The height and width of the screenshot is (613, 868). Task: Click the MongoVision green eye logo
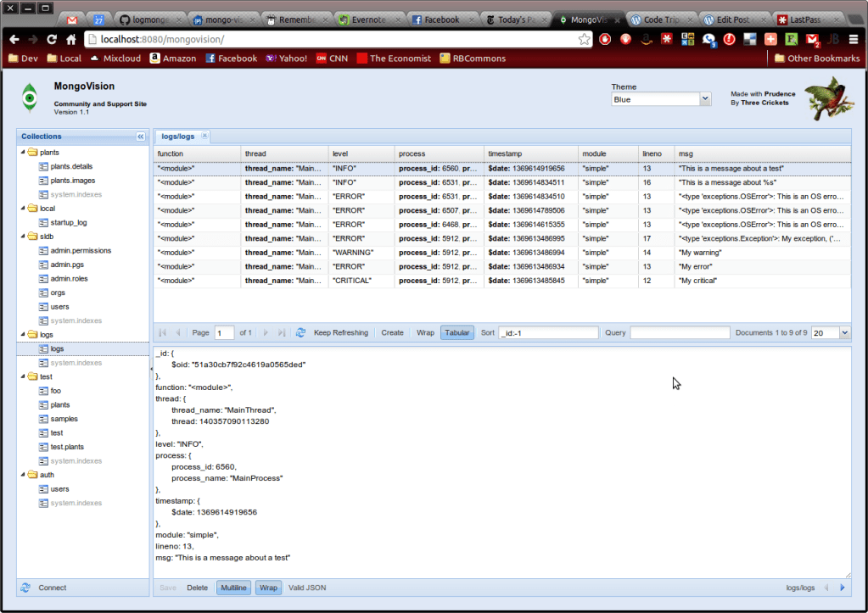click(x=31, y=98)
